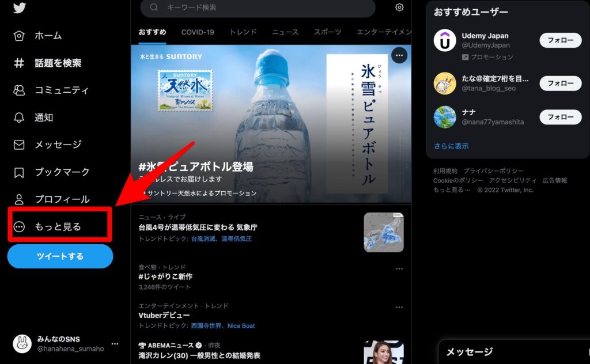
Task: Open the メッセージ envelope icon
Action: [x=19, y=145]
